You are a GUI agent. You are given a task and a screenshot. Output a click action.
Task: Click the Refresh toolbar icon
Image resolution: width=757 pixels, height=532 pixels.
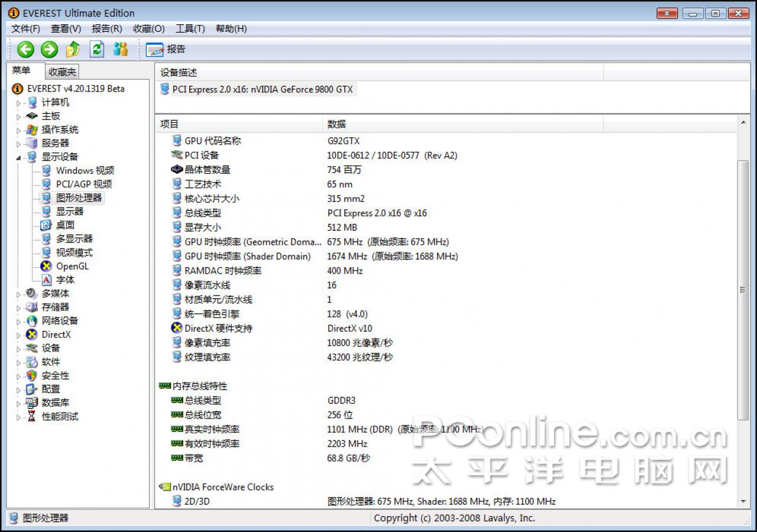(97, 50)
